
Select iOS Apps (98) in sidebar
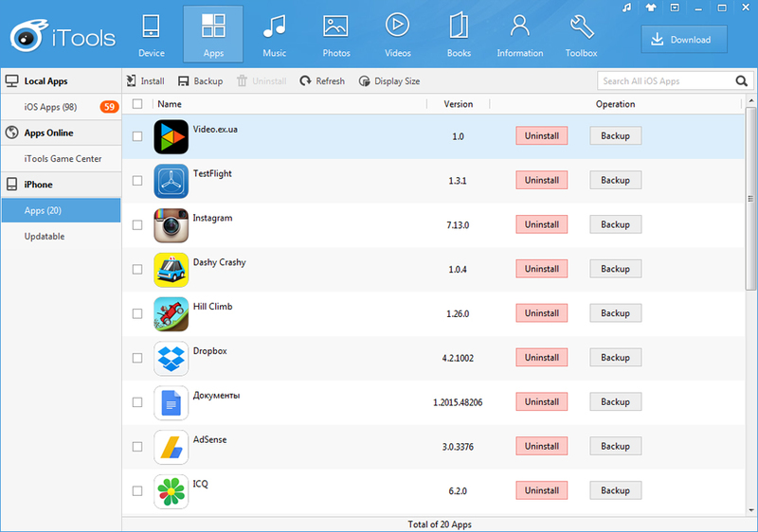click(61, 107)
